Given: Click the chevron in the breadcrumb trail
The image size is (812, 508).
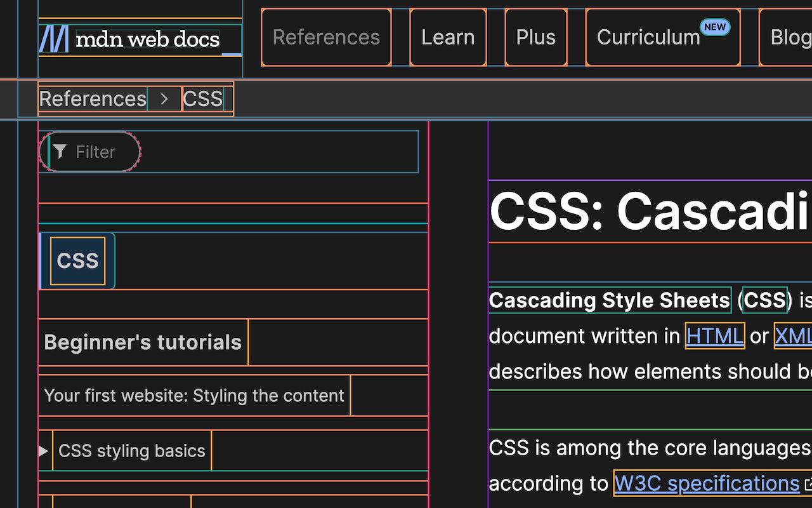Looking at the screenshot, I should pos(164,99).
